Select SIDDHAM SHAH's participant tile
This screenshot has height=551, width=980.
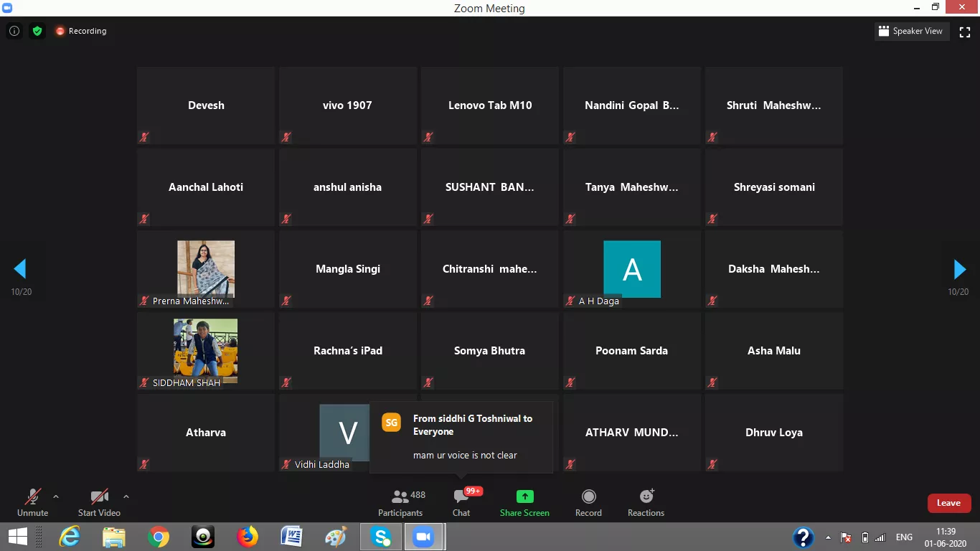coord(206,350)
